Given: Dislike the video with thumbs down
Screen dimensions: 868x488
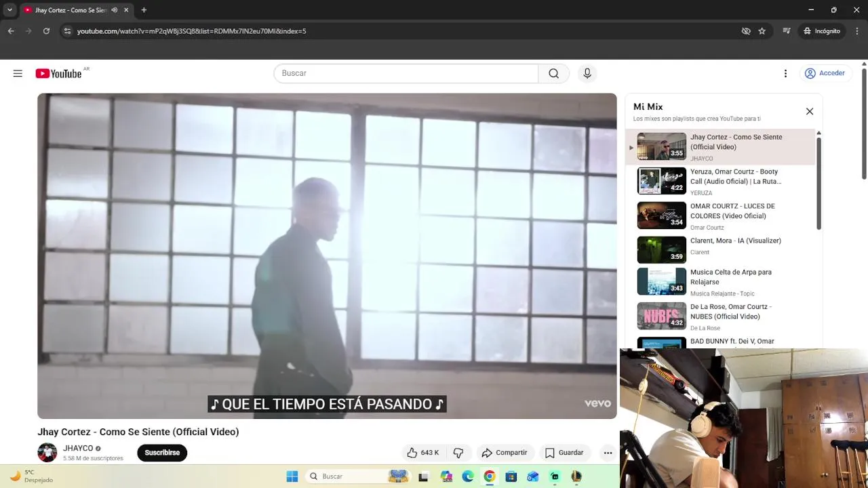Looking at the screenshot, I should pos(458,453).
